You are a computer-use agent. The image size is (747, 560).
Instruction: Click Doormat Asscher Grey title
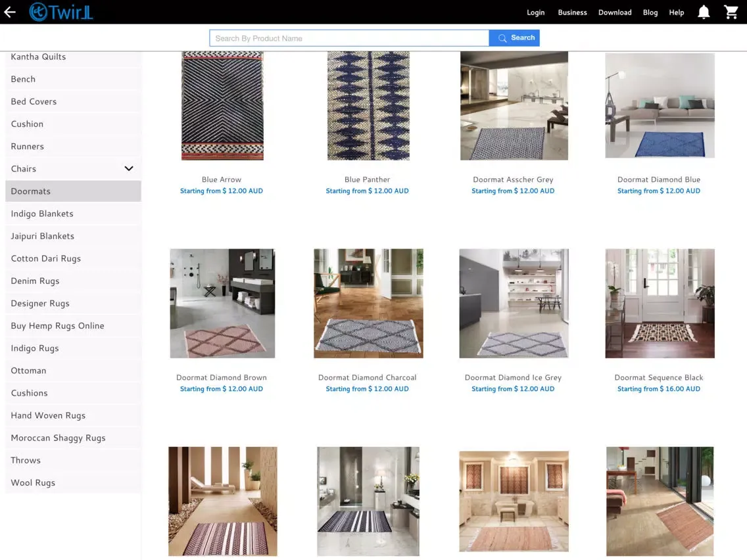coord(513,179)
